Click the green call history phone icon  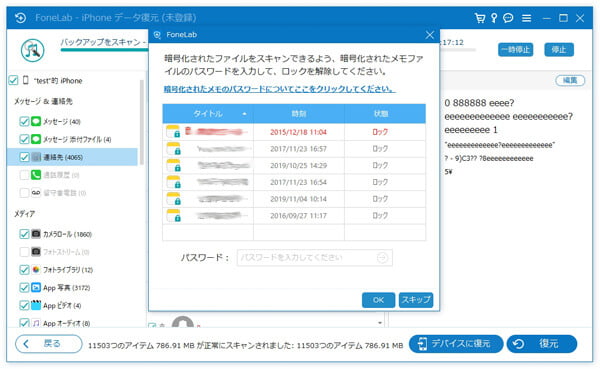pyautogui.click(x=36, y=175)
